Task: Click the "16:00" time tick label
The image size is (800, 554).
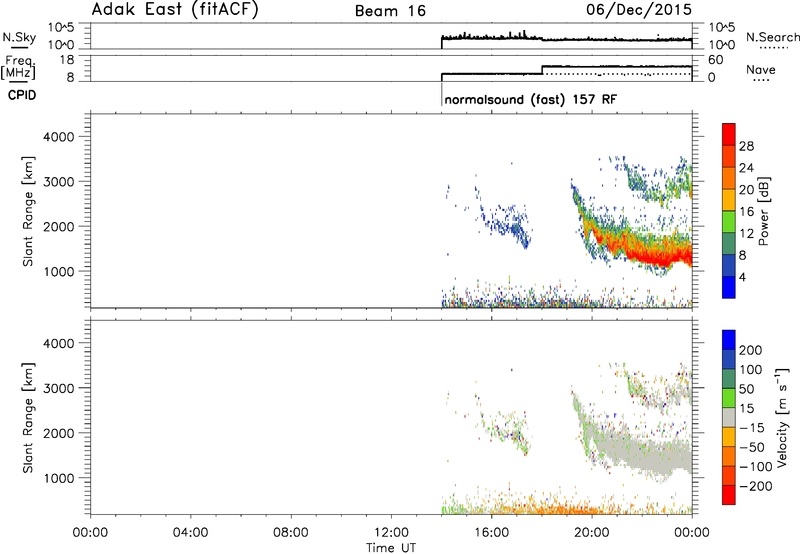Action: click(491, 533)
